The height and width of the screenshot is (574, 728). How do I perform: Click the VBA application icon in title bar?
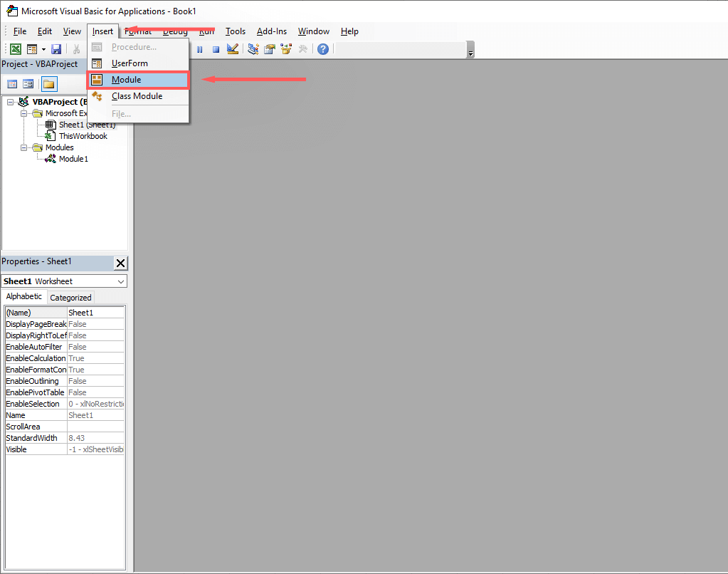point(12,11)
